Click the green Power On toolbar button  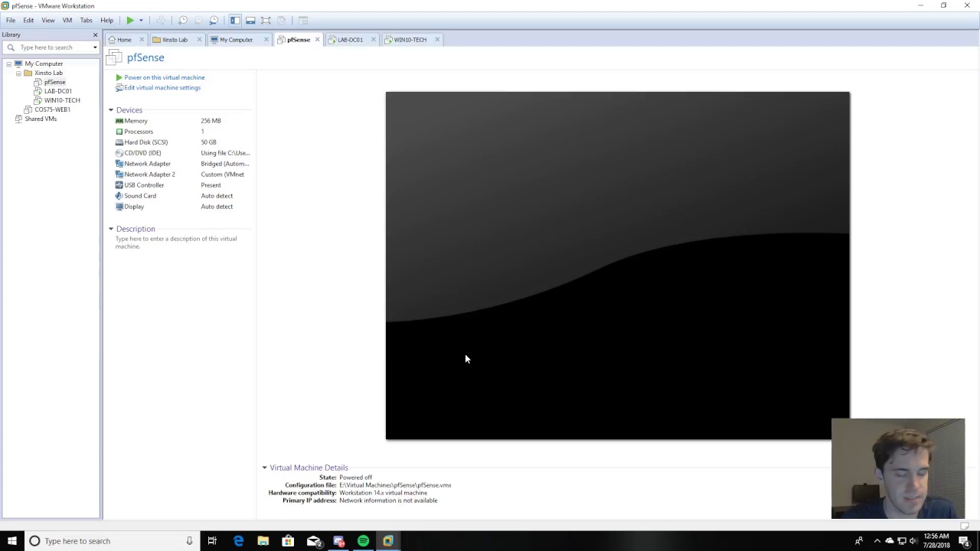[x=130, y=21]
